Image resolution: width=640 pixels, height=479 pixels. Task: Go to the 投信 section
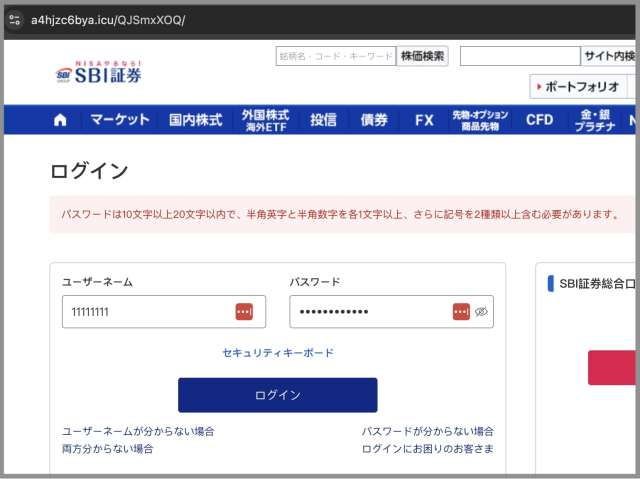(x=323, y=120)
